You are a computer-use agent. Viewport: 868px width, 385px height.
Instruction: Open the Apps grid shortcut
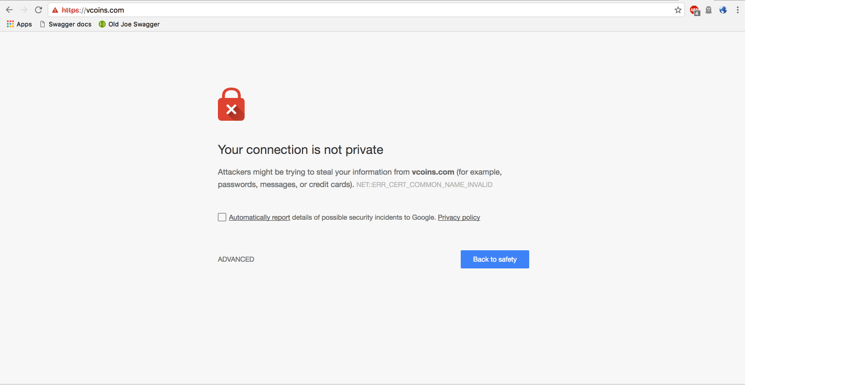pyautogui.click(x=19, y=24)
